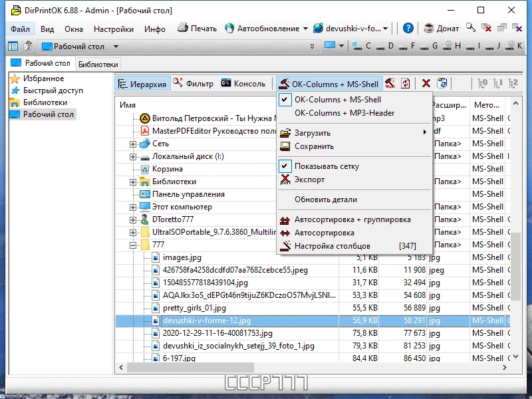Screen dimensions: 532x399
Task: Click the Консоль button
Action: 243,84
